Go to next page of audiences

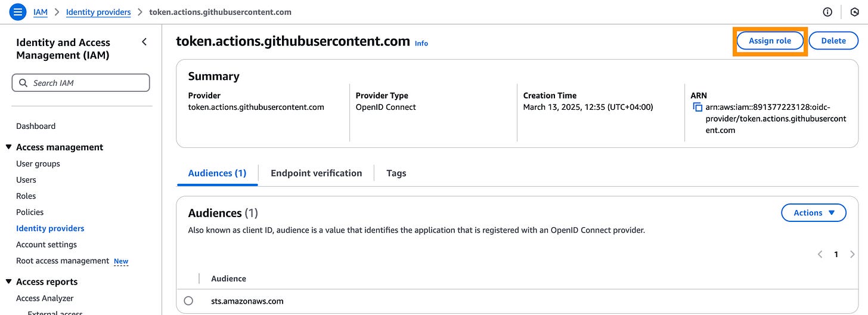tap(852, 254)
